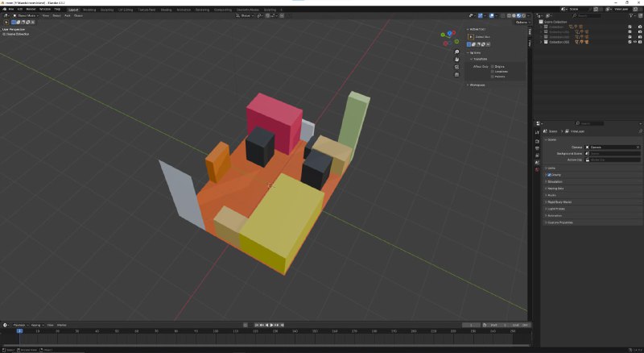
Task: Jump to the timeline's start frame
Action: (x=257, y=325)
